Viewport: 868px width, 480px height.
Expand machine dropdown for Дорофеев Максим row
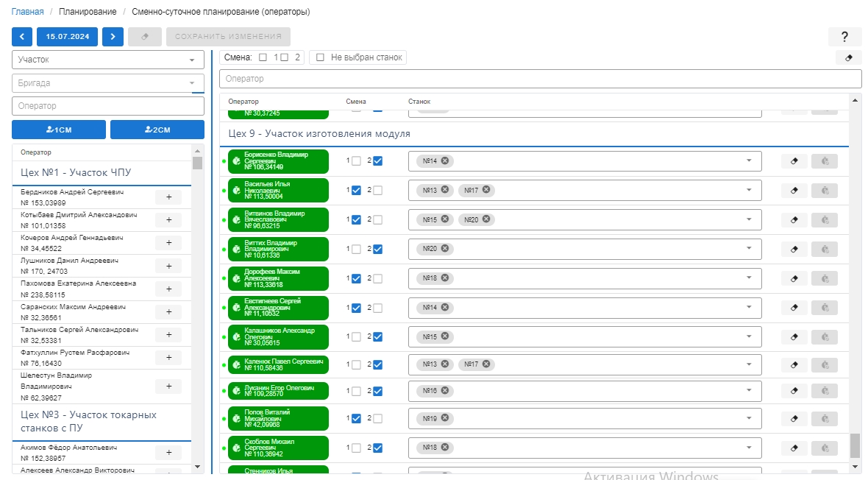[749, 278]
